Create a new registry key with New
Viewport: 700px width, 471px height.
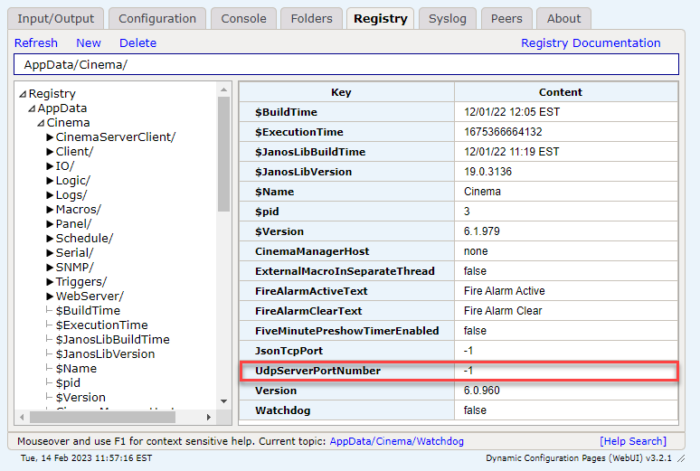pyautogui.click(x=88, y=43)
